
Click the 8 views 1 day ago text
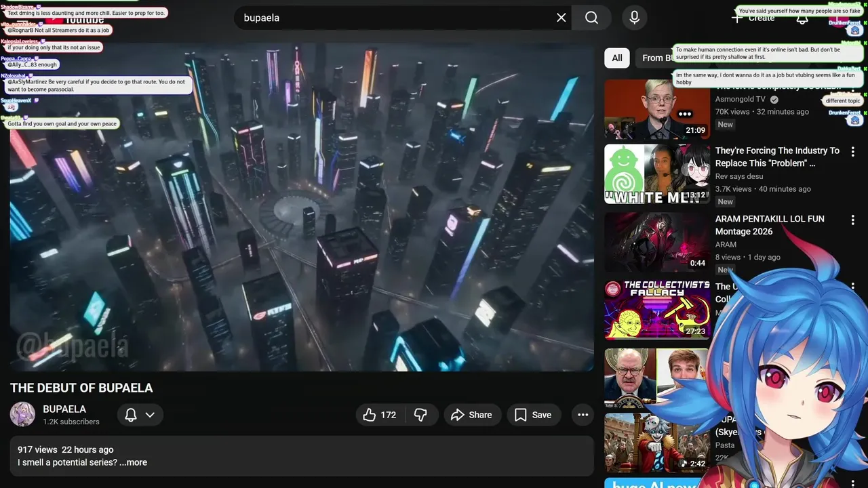(748, 258)
